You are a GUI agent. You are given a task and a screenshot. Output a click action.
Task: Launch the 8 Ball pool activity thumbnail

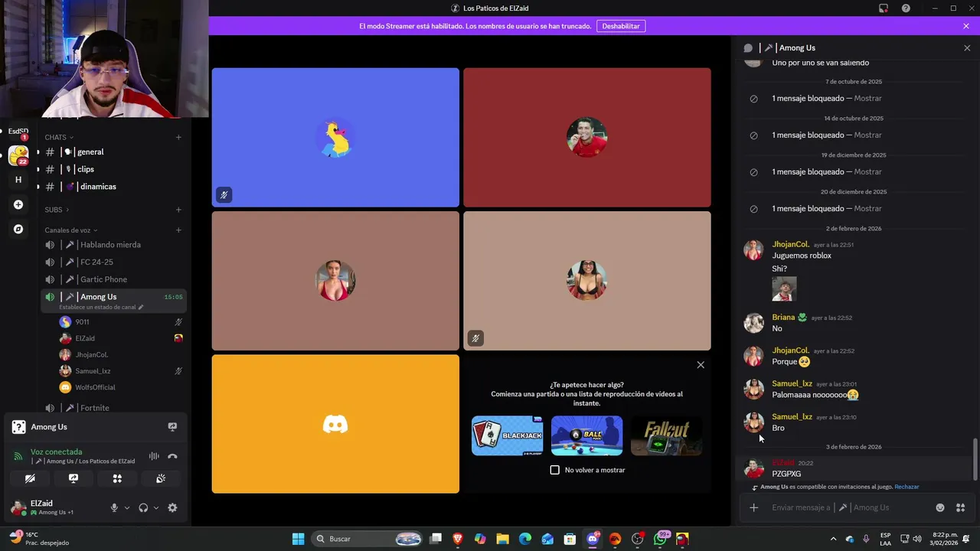(586, 435)
